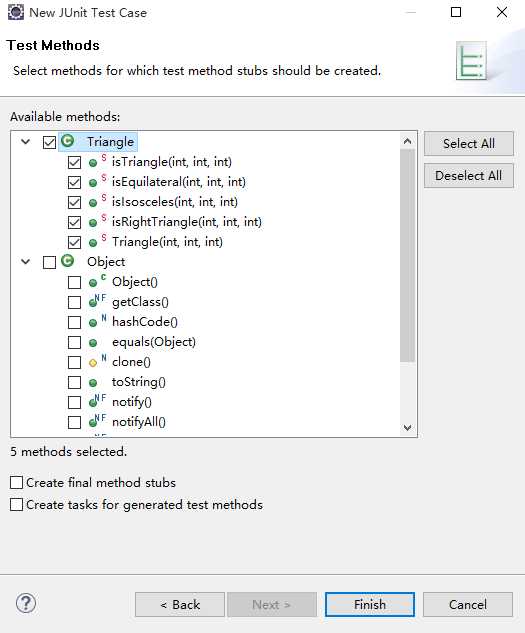Click the isEquilateral method green icon
525x633 pixels.
93,183
